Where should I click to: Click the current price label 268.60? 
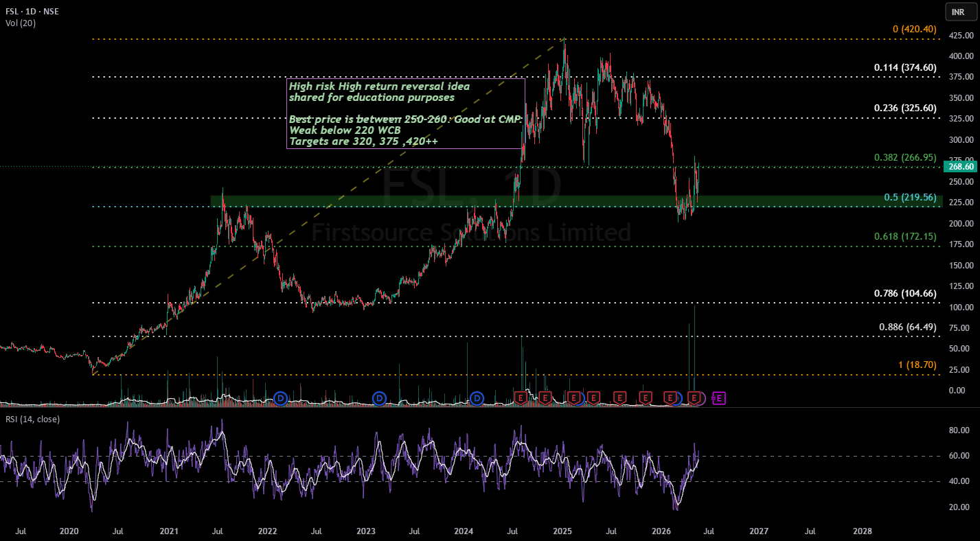click(960, 166)
